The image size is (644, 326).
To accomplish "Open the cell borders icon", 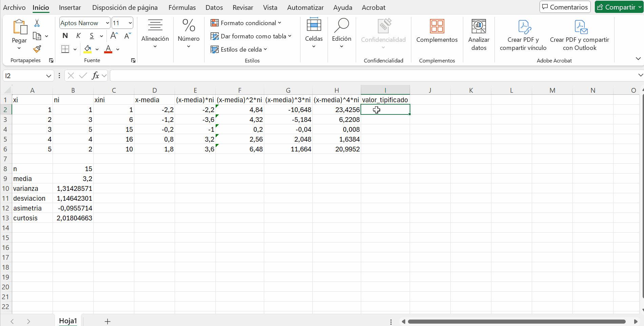I will click(x=65, y=49).
